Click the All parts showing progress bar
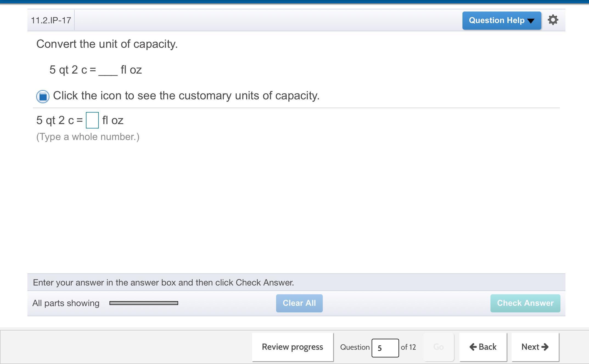The height and width of the screenshot is (364, 589). [144, 303]
